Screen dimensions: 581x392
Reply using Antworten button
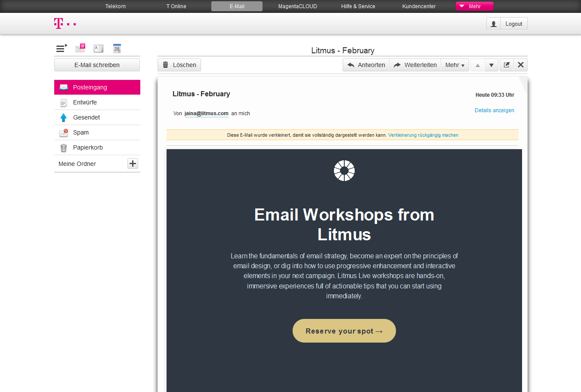[x=366, y=65]
